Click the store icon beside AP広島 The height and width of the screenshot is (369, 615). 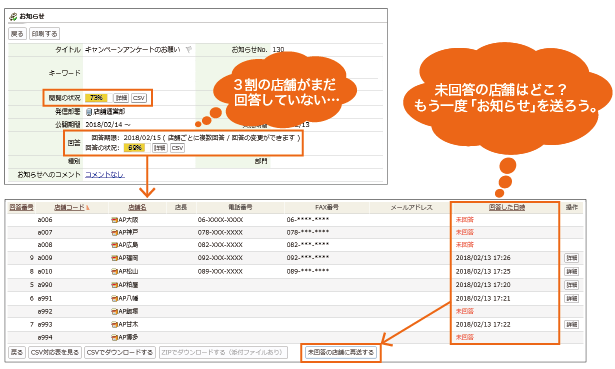click(x=115, y=245)
